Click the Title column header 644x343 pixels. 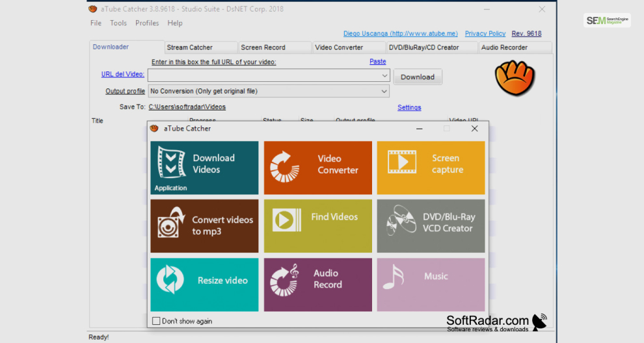[98, 121]
